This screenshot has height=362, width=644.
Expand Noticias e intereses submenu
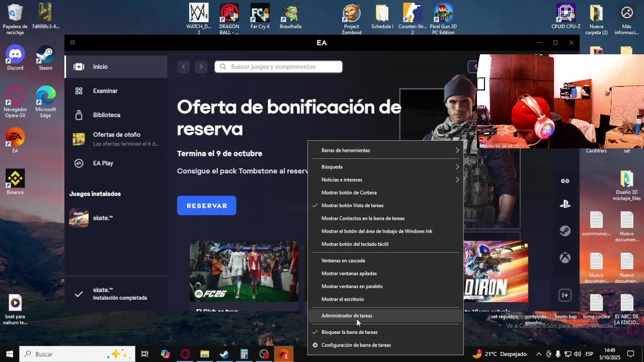pyautogui.click(x=385, y=180)
